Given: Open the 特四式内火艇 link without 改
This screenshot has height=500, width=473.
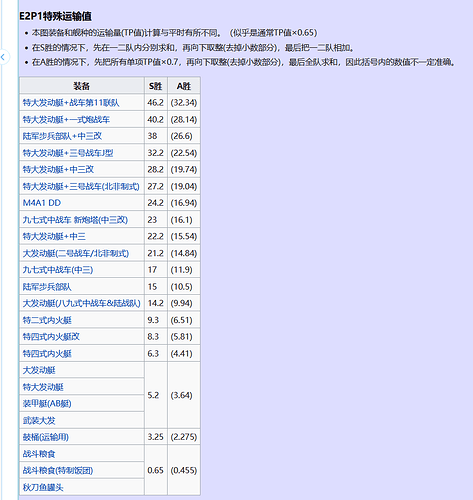Looking at the screenshot, I should (47, 353).
